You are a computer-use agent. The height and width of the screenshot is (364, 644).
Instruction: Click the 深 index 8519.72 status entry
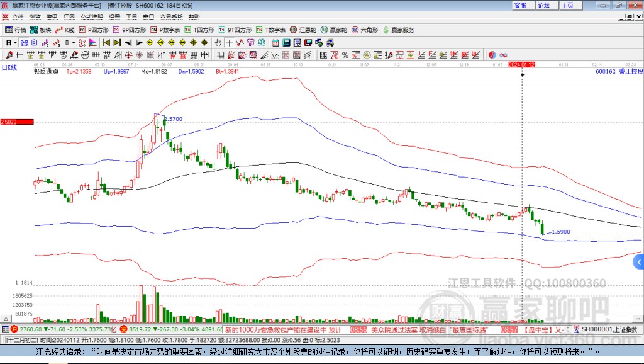pos(171,329)
